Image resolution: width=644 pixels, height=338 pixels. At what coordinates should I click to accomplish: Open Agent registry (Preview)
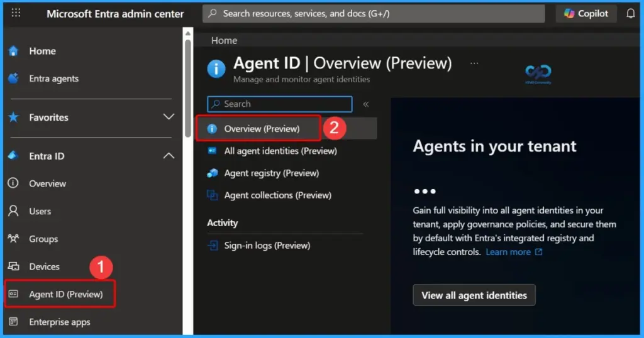click(x=272, y=173)
